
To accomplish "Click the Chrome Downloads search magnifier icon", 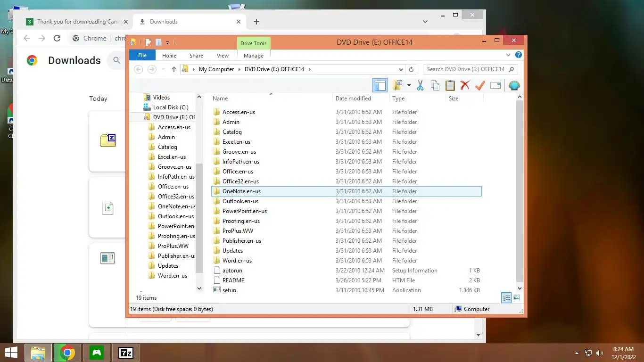I will coord(116,60).
